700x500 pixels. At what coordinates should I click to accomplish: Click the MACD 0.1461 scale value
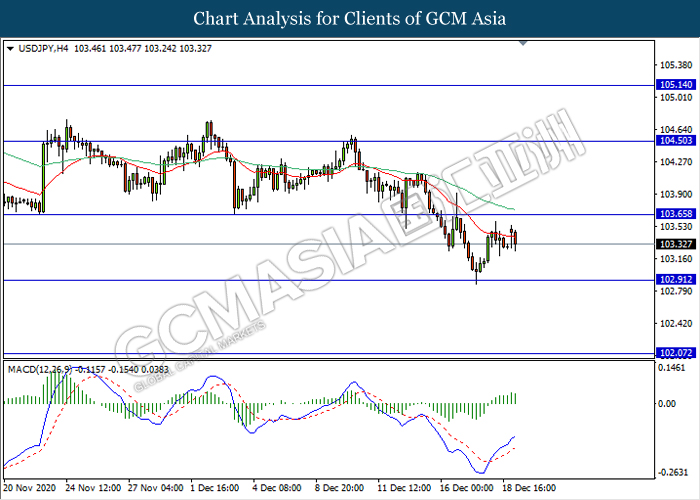tap(672, 368)
